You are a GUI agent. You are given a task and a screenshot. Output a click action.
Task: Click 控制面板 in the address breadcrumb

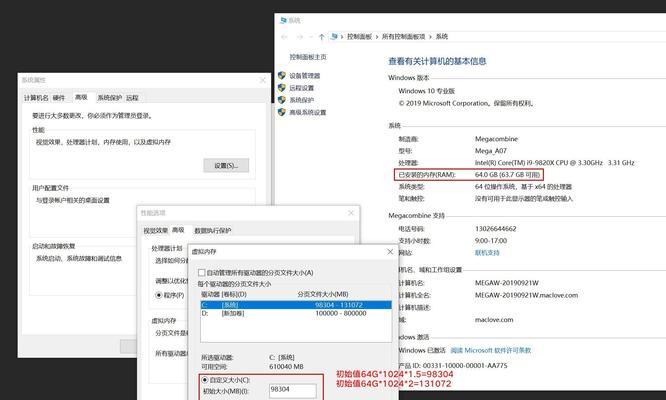[359, 37]
